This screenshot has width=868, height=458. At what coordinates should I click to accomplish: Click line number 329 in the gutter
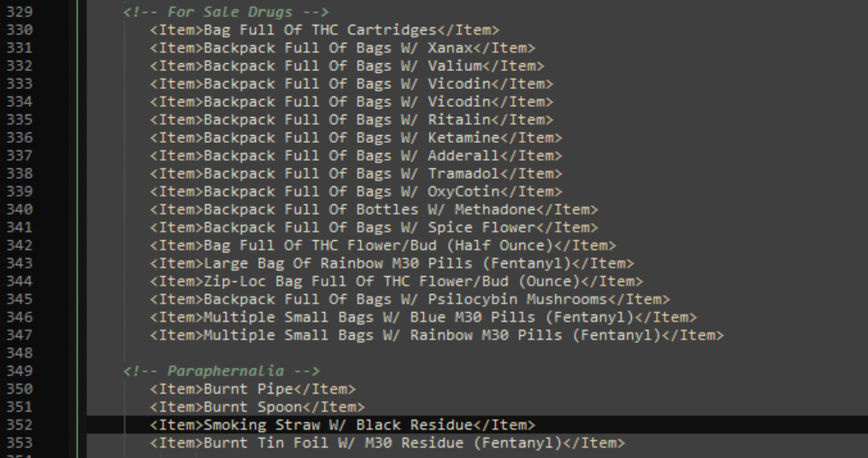pos(18,12)
